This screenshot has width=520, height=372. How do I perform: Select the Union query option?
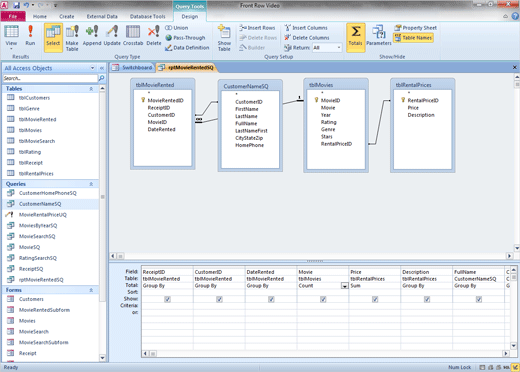(177, 28)
